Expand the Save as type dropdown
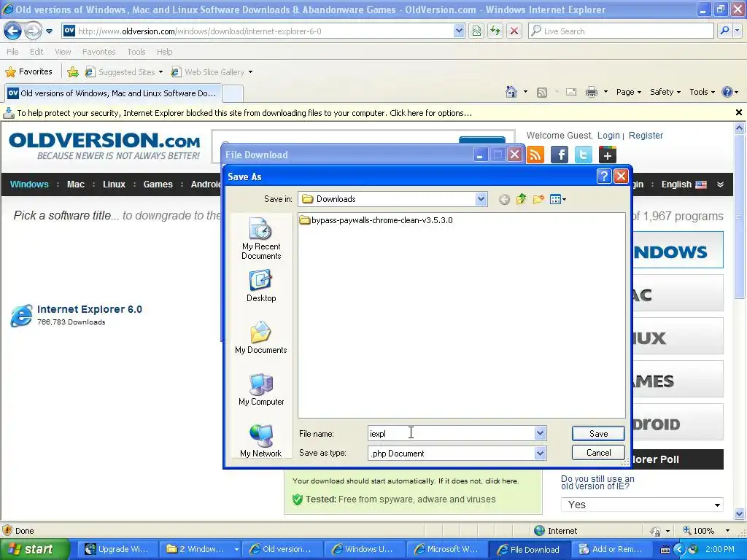The height and width of the screenshot is (560, 747). pyautogui.click(x=540, y=454)
